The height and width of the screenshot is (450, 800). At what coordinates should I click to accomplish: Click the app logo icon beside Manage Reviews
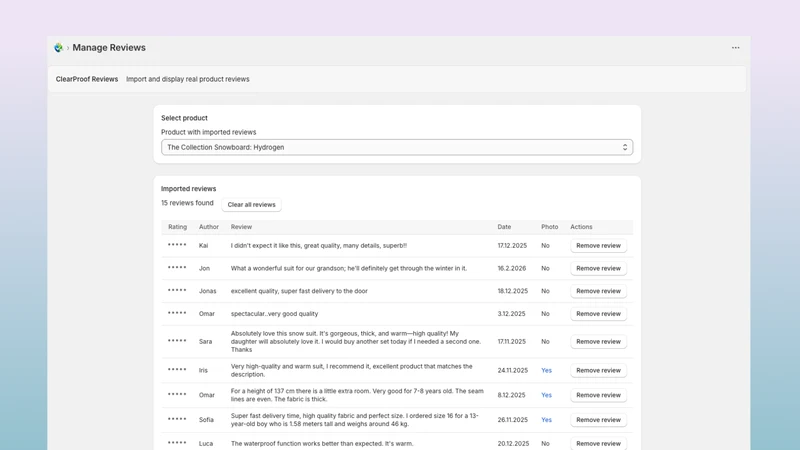pos(58,47)
